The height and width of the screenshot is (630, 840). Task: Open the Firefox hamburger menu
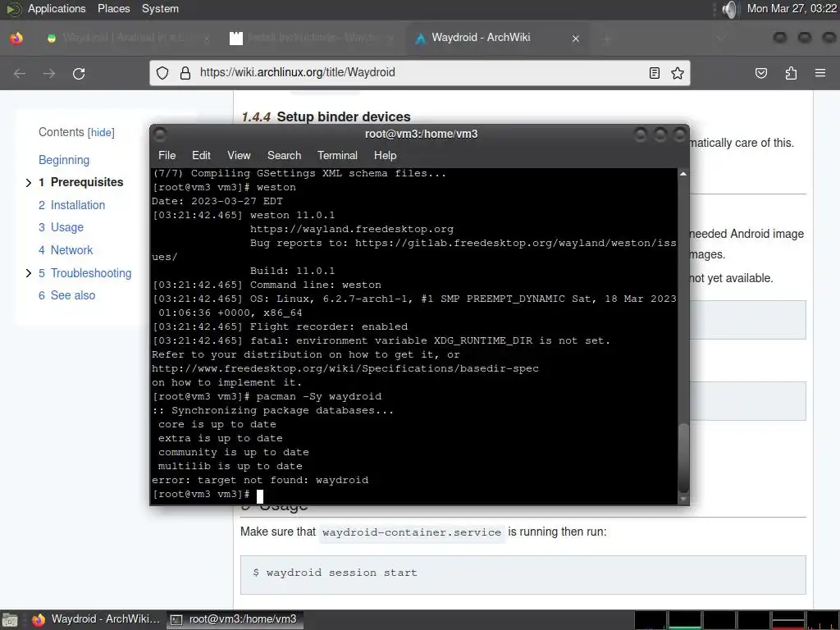click(x=820, y=73)
